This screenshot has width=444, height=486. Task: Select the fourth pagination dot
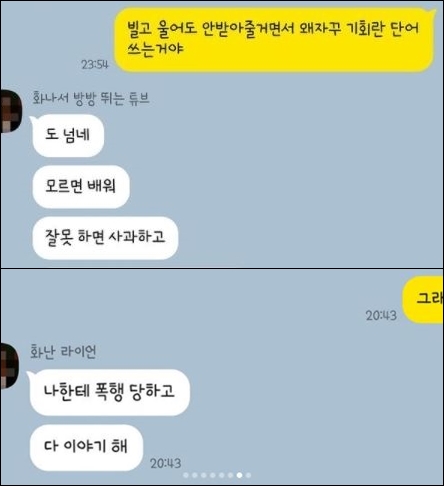tap(213, 475)
